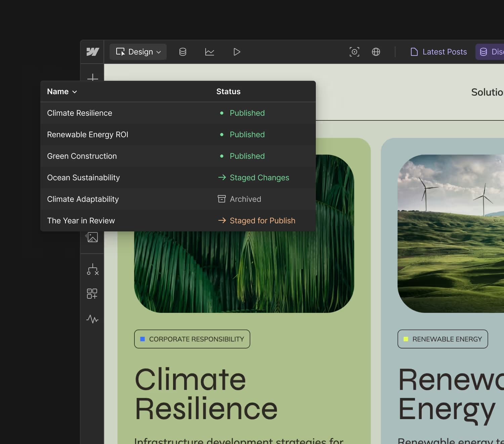Click the purple database button in top bar
Image resolution: width=504 pixels, height=444 pixels.
click(490, 52)
